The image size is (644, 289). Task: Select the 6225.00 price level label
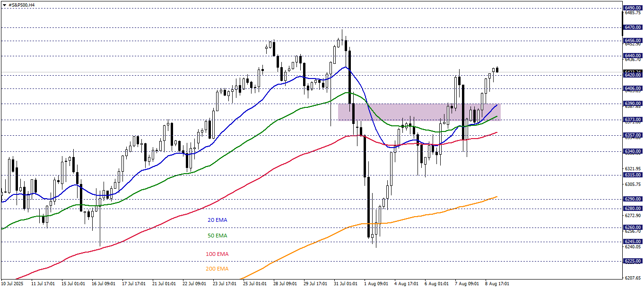click(x=633, y=261)
